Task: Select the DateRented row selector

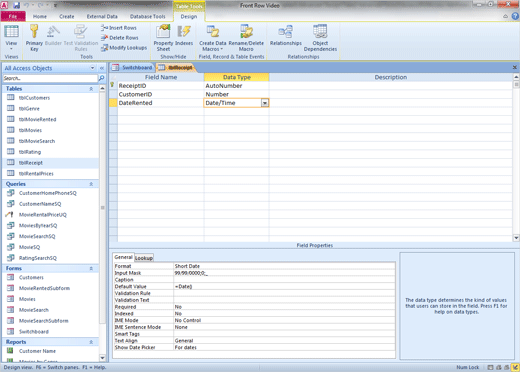Action: coord(113,103)
